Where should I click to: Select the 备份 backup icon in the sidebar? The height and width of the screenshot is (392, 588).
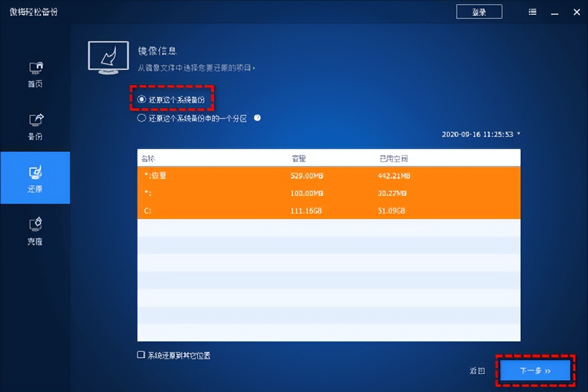click(35, 125)
